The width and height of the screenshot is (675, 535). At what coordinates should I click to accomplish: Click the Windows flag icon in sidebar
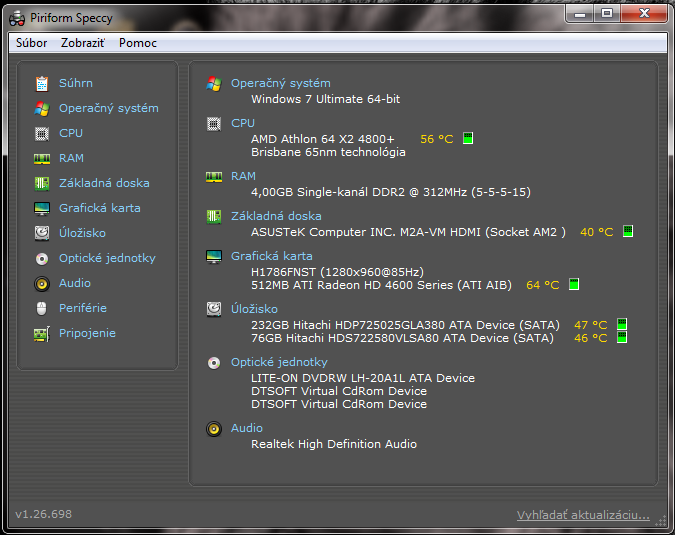[x=42, y=108]
